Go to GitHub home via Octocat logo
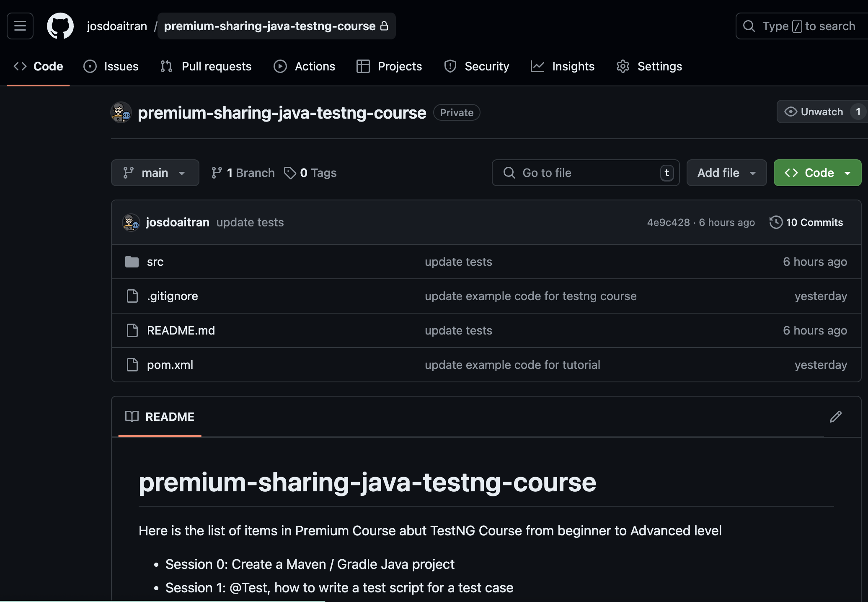 coord(60,26)
